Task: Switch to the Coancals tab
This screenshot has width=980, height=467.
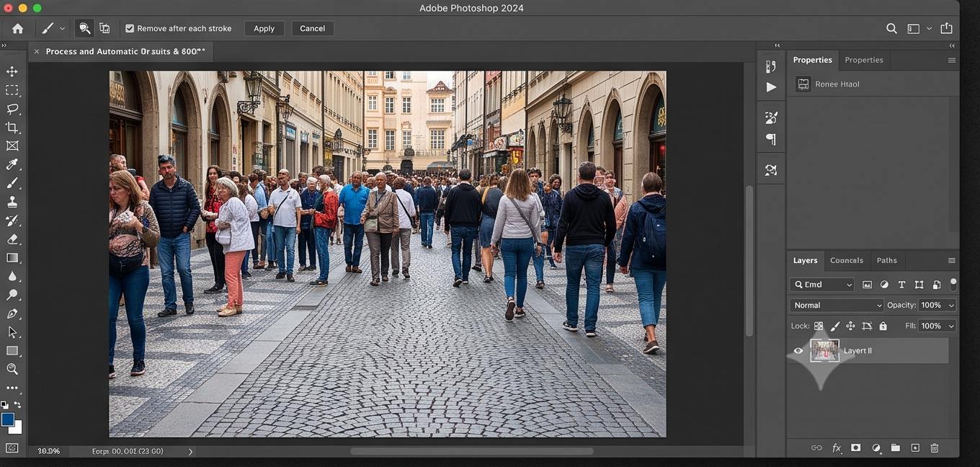Action: tap(847, 260)
